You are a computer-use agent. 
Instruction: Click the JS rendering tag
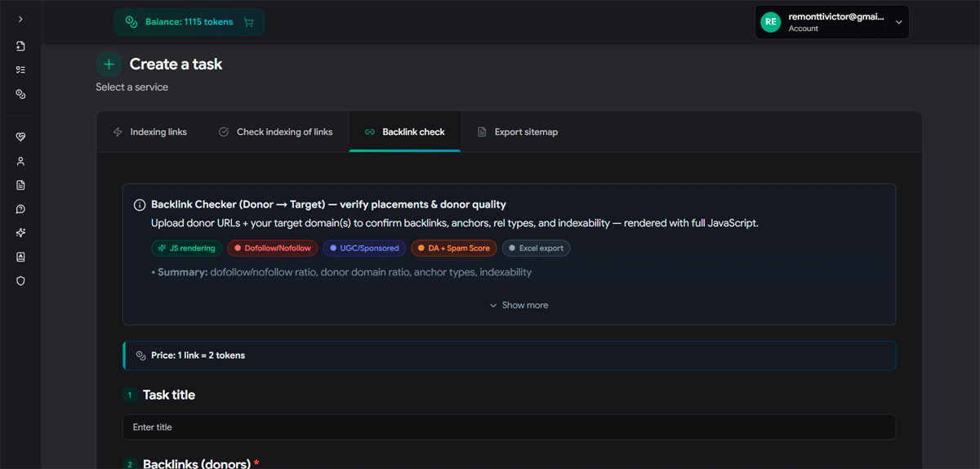coord(186,248)
